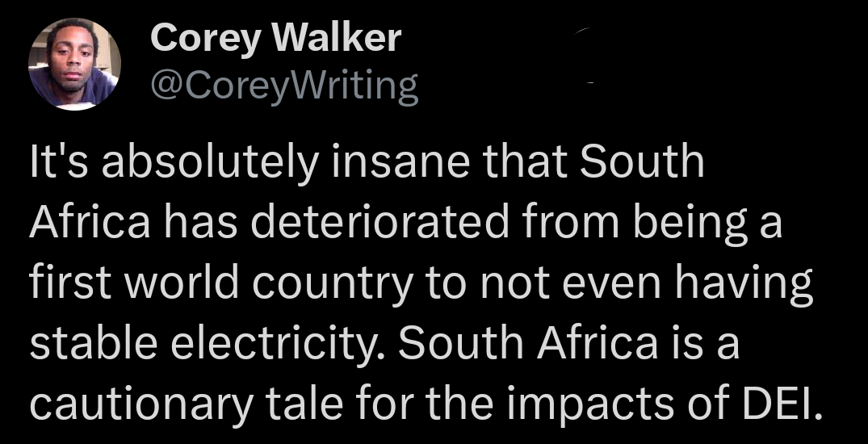Open the @CoreyWriting handle link
The height and width of the screenshot is (444, 868).
tap(284, 86)
